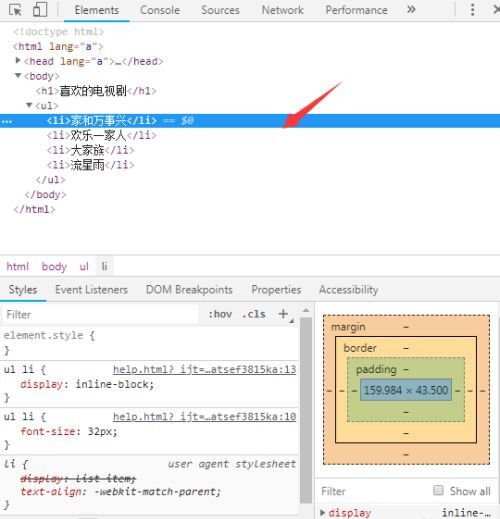This screenshot has width=500, height=519.
Task: Select the li 欢乐一家人 node
Action: click(x=101, y=135)
